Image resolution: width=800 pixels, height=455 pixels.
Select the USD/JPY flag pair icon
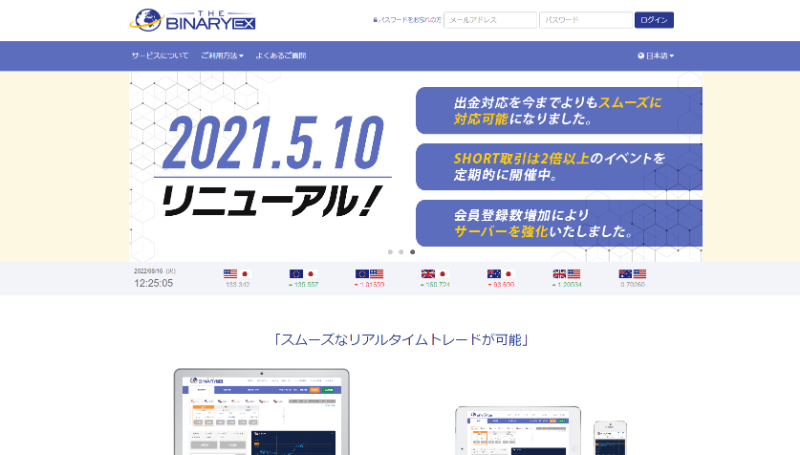237,274
